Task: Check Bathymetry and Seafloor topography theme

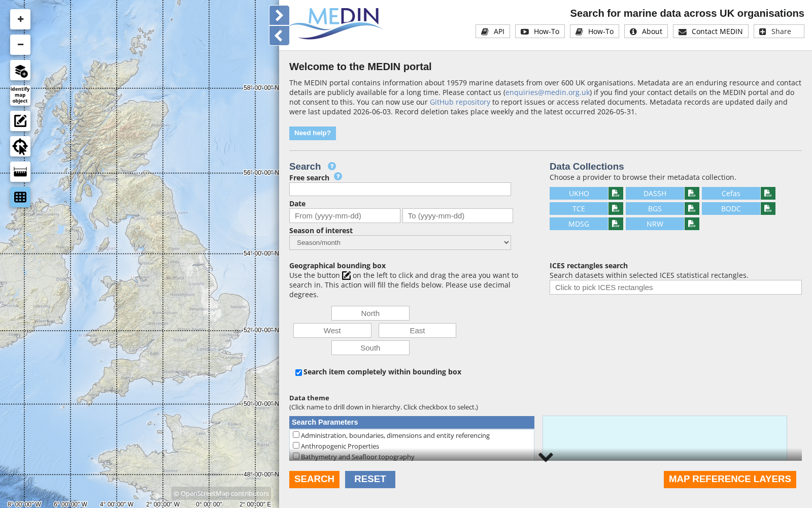Action: 296,456
